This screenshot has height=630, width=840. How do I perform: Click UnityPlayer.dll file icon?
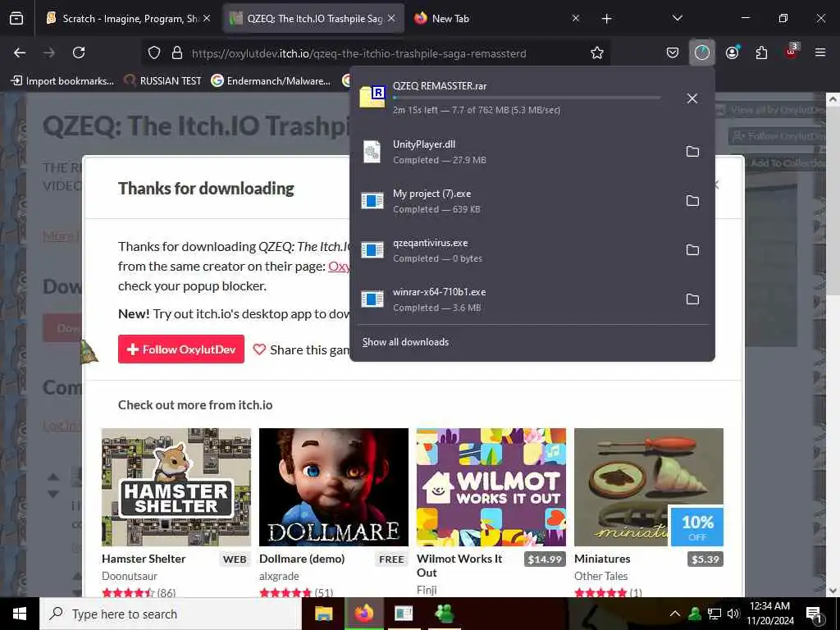[x=372, y=152]
